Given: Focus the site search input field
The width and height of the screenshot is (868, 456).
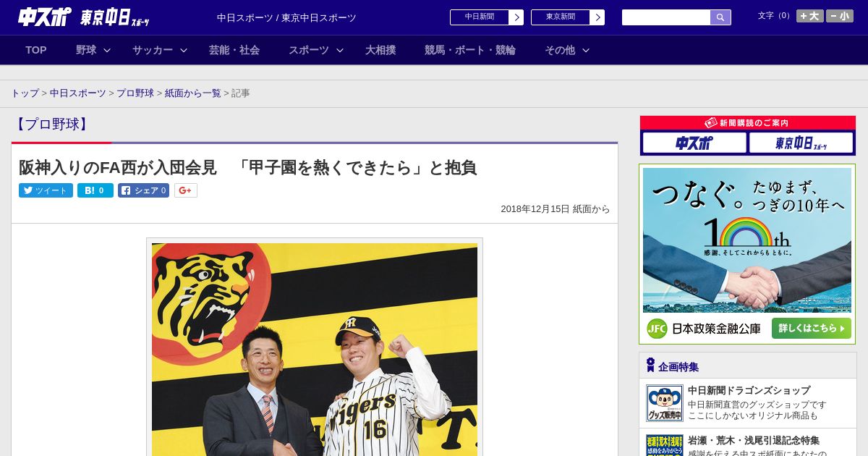Looking at the screenshot, I should pyautogui.click(x=666, y=17).
